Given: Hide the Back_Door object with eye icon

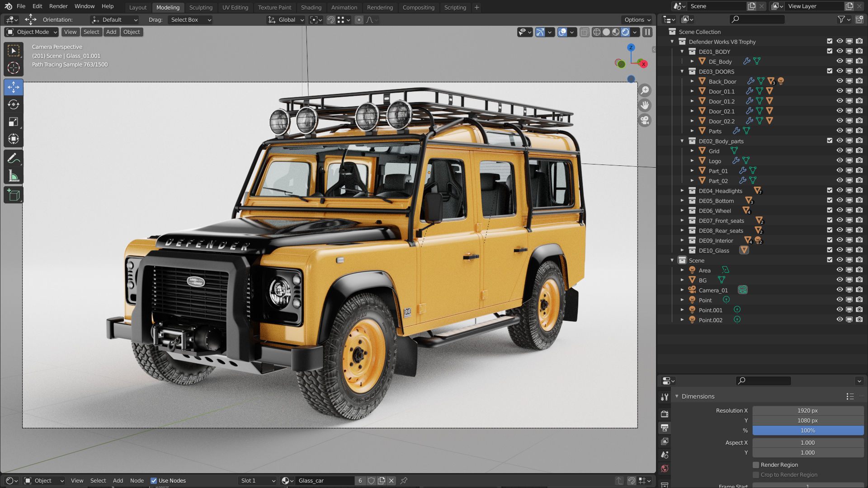Looking at the screenshot, I should pos(840,81).
